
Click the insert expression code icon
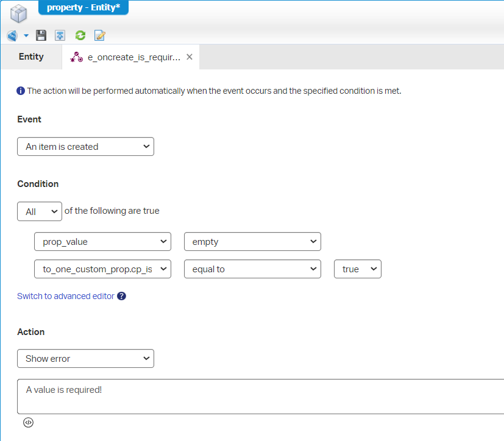pyautogui.click(x=28, y=422)
